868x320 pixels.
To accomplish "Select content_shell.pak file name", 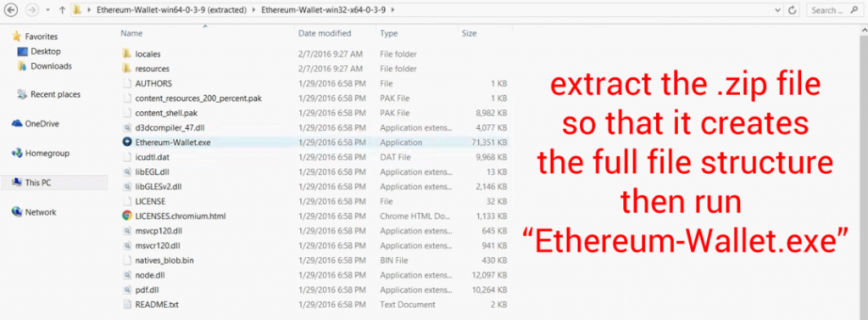I will (x=166, y=113).
